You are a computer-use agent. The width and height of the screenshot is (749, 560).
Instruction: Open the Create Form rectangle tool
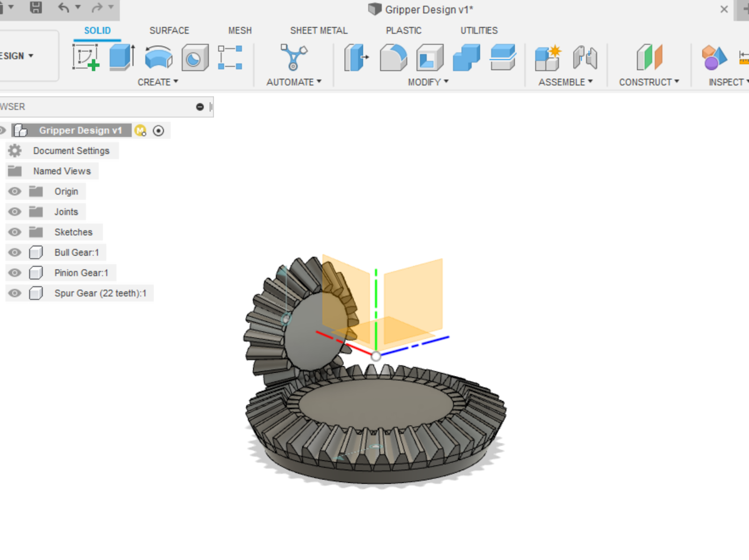pyautogui.click(x=230, y=58)
